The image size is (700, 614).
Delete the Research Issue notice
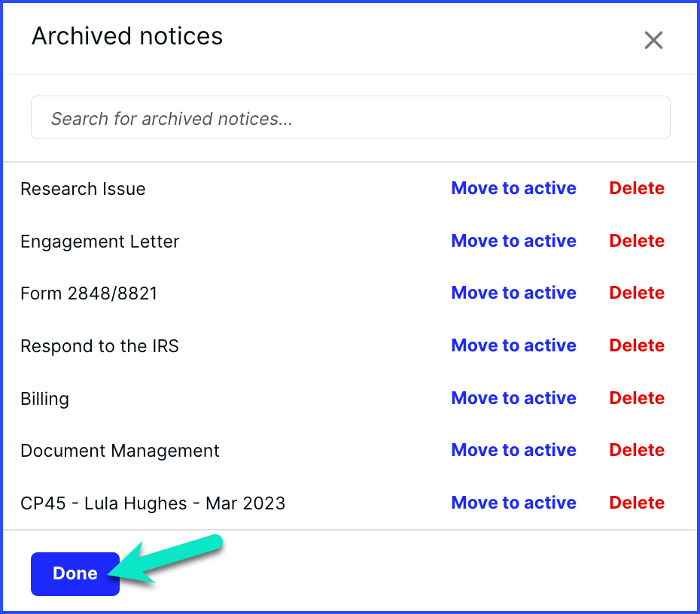[637, 188]
